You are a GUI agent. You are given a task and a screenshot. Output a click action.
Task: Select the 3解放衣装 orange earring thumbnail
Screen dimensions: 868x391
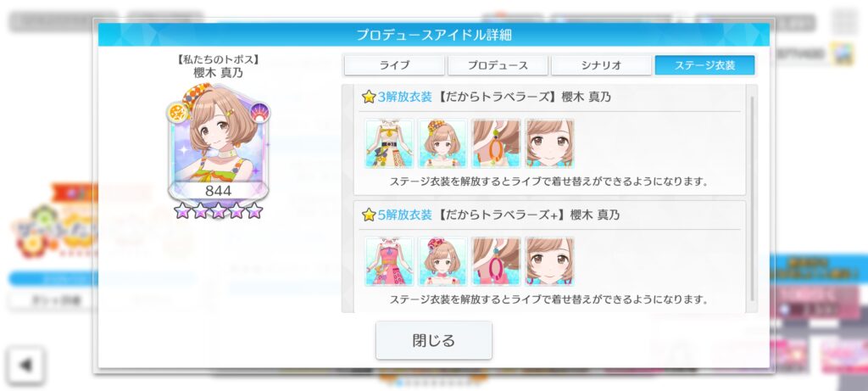click(x=496, y=143)
